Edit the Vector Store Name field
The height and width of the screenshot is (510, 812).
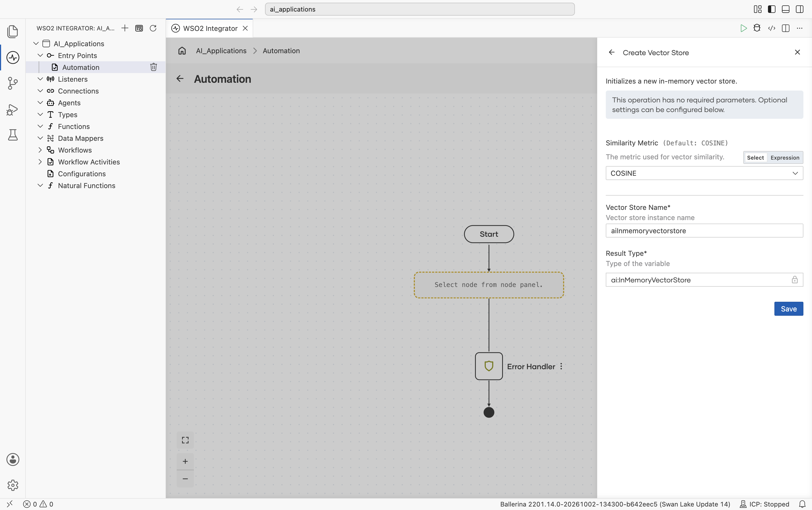click(704, 231)
